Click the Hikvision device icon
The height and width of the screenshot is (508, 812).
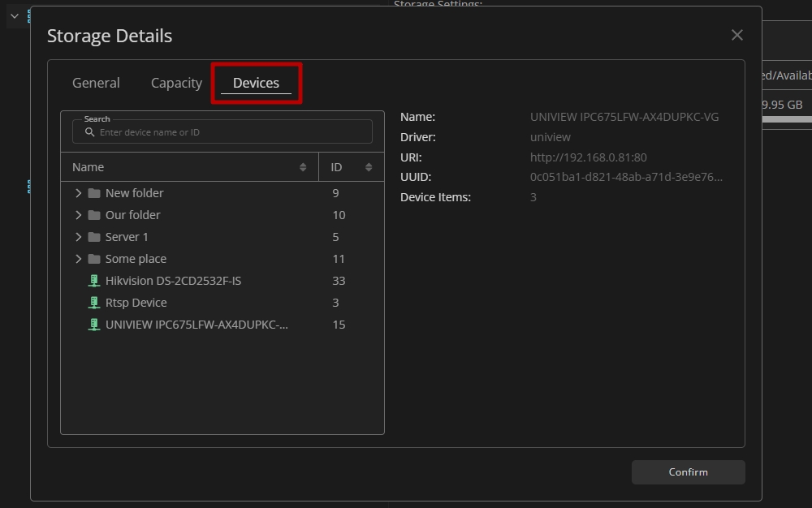coord(93,281)
